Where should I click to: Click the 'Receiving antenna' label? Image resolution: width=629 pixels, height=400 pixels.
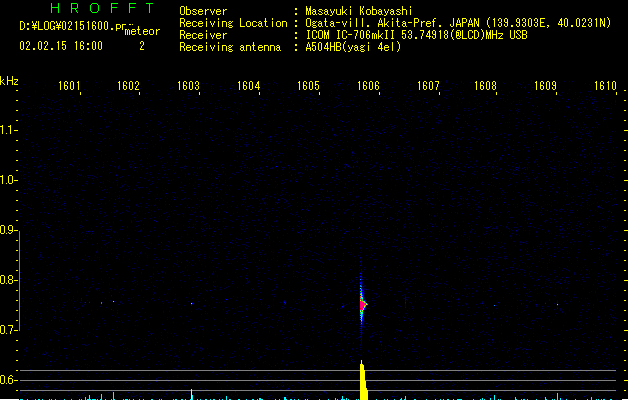[x=230, y=47]
